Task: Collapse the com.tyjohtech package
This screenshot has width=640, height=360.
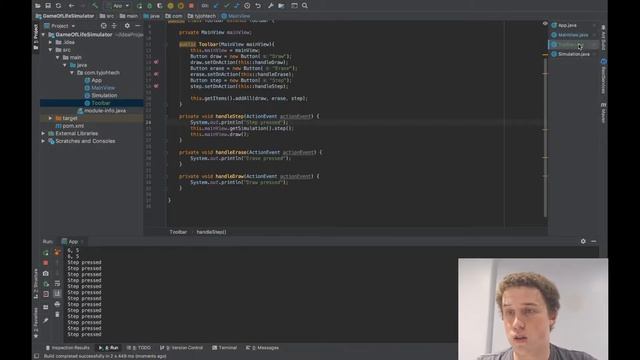Action: tap(72, 73)
